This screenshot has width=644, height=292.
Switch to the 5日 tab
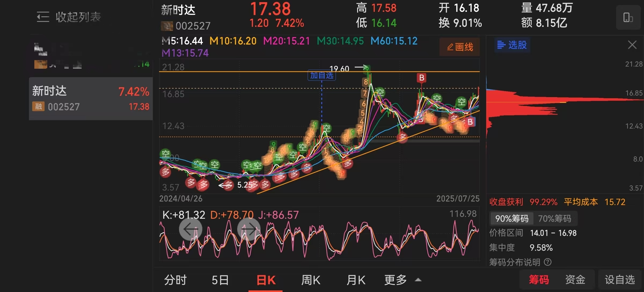coord(220,280)
